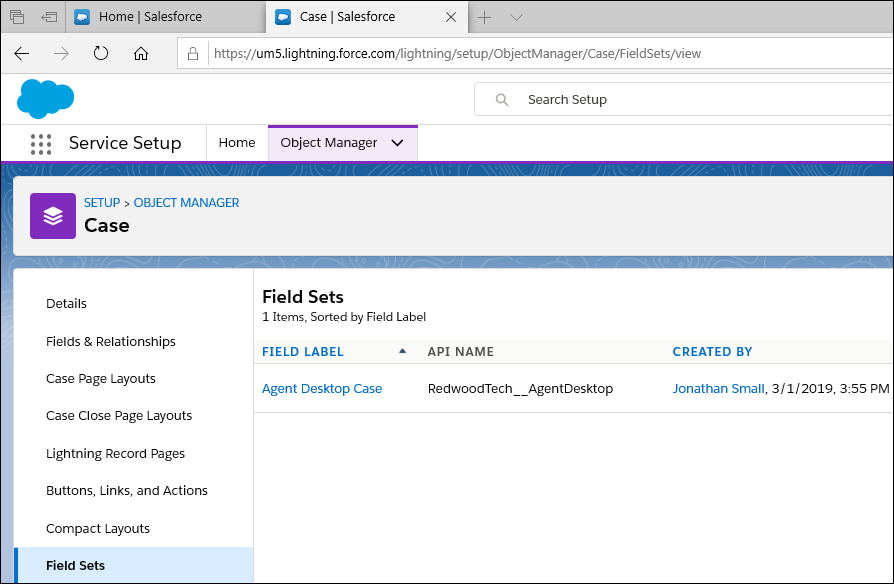Focus the Search Setup box
The width and height of the screenshot is (894, 584).
pos(684,100)
